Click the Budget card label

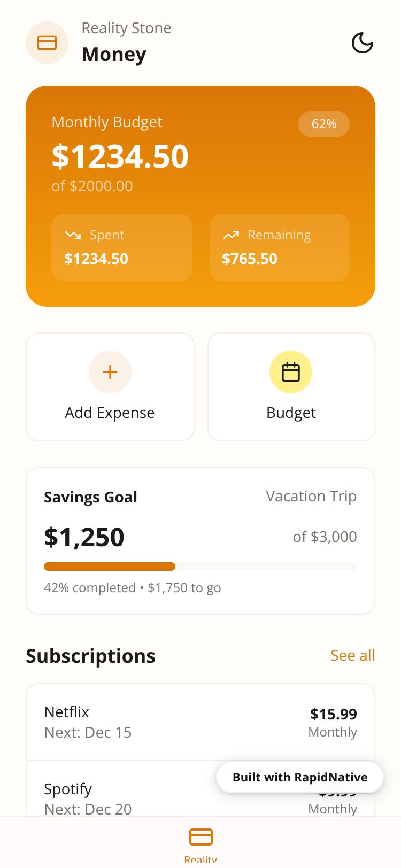pyautogui.click(x=291, y=413)
